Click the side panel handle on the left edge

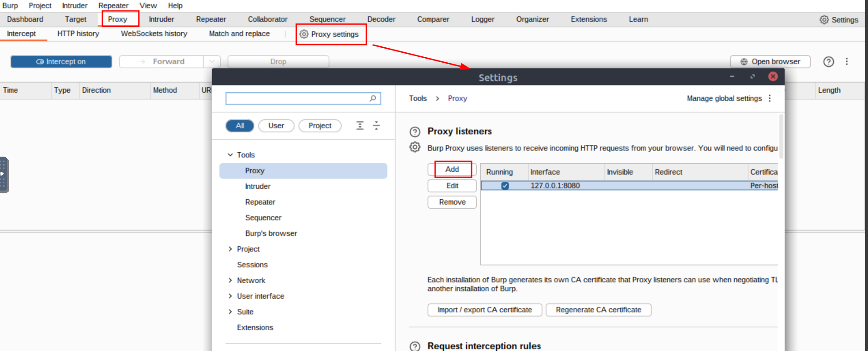click(4, 174)
